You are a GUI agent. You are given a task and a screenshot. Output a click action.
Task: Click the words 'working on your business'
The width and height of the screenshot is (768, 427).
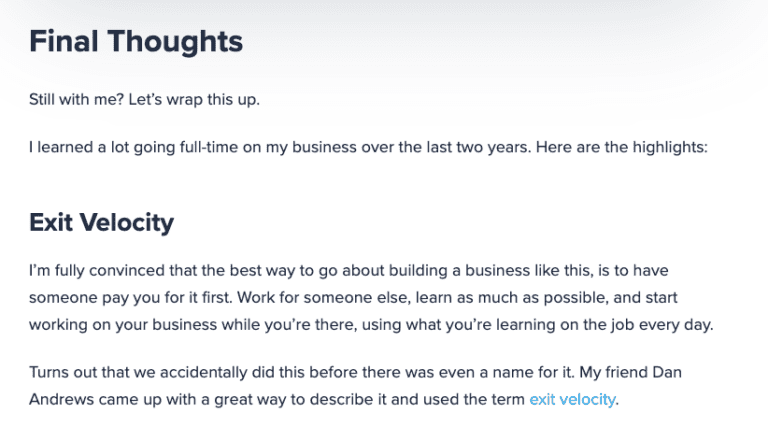click(123, 325)
